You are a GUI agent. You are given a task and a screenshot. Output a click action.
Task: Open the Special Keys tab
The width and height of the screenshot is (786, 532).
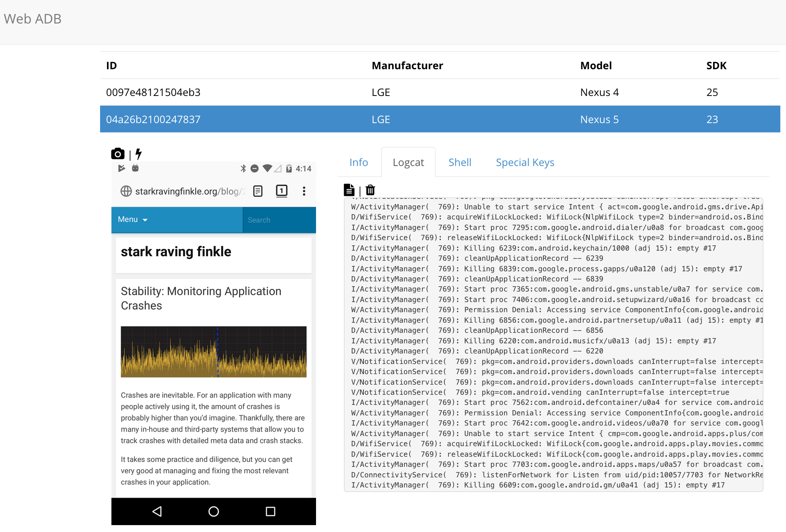pos(525,162)
